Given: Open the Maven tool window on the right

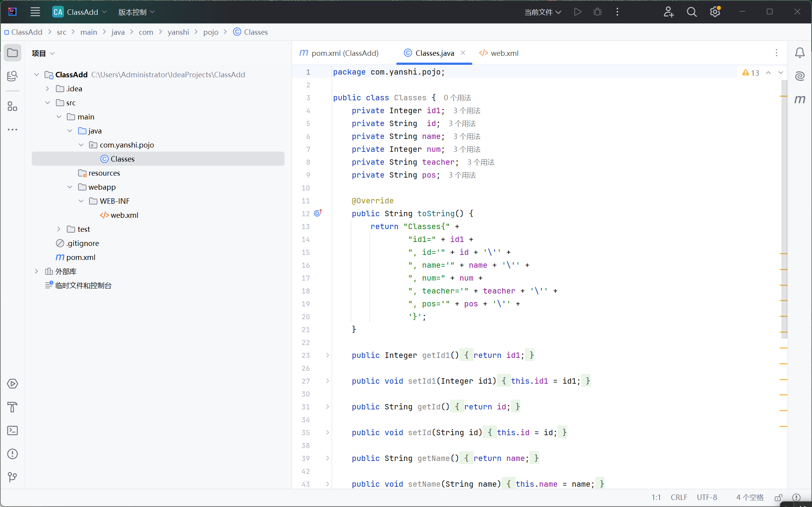Looking at the screenshot, I should [x=800, y=99].
